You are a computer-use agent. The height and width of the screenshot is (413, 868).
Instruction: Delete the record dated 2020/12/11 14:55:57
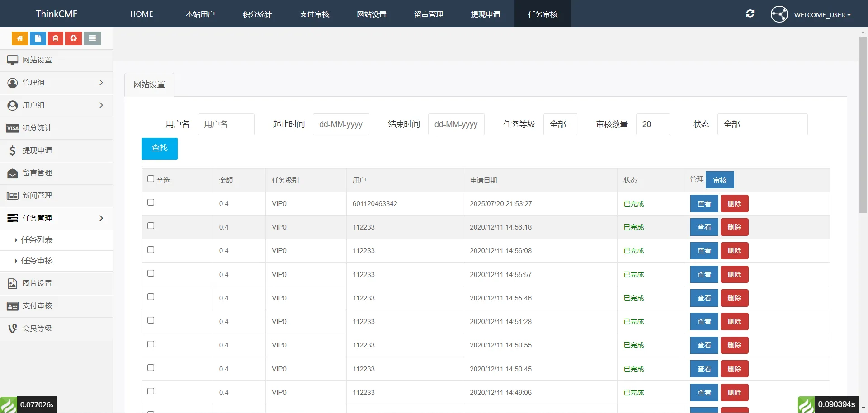point(734,275)
